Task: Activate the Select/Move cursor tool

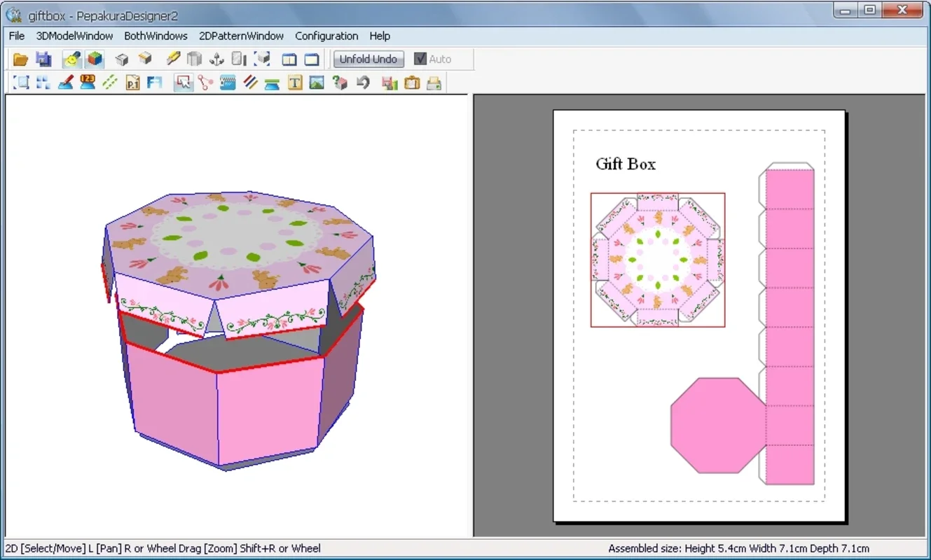Action: (184, 83)
